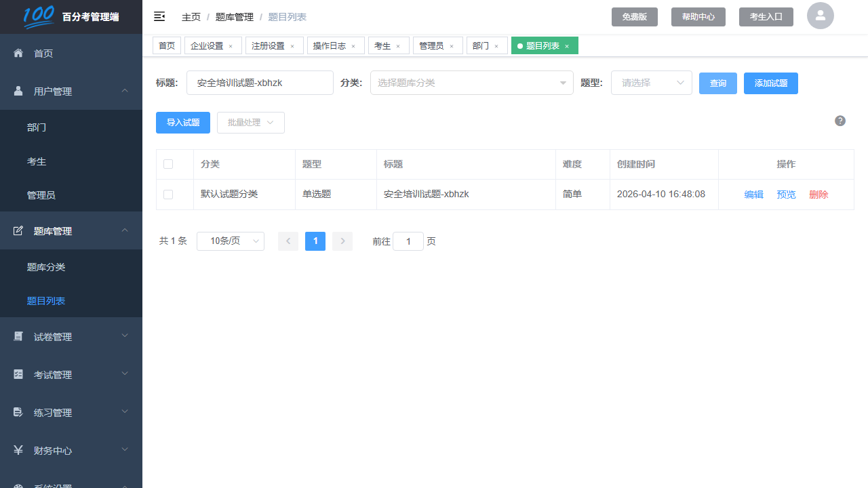Open 部门 in the sidebar
Viewport: 868px width, 488px height.
tap(71, 127)
